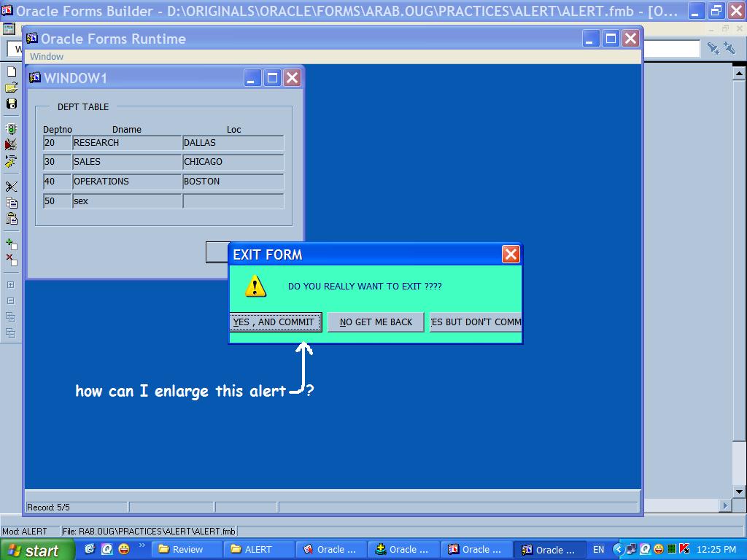
Task: Click the Expand node icon in left toolbar
Action: click(11, 285)
